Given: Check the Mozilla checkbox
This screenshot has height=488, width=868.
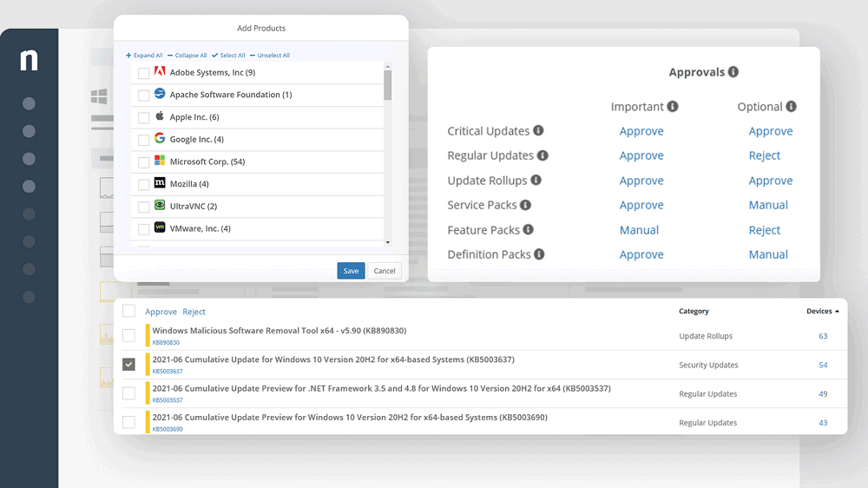Looking at the screenshot, I should pos(143,184).
